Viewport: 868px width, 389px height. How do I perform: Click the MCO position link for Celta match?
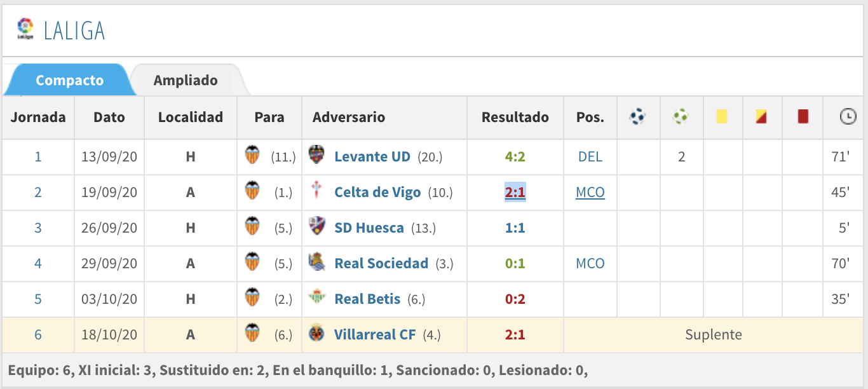(x=590, y=192)
